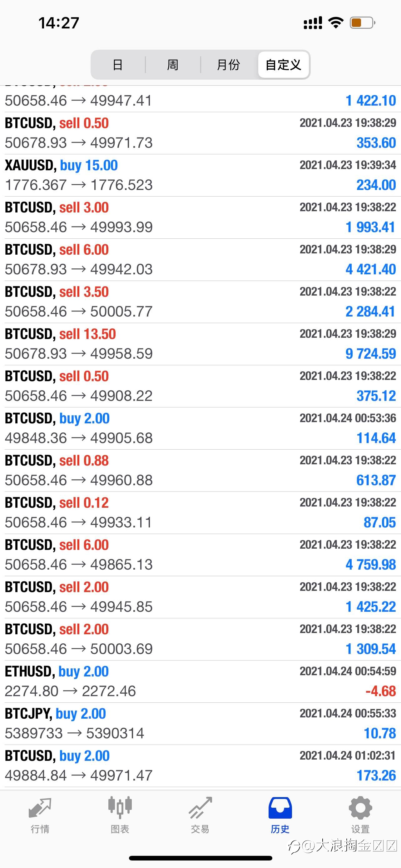Select the BTCJPY buy 2.00 trade entry
This screenshot has height=868, width=401.
pyautogui.click(x=200, y=724)
